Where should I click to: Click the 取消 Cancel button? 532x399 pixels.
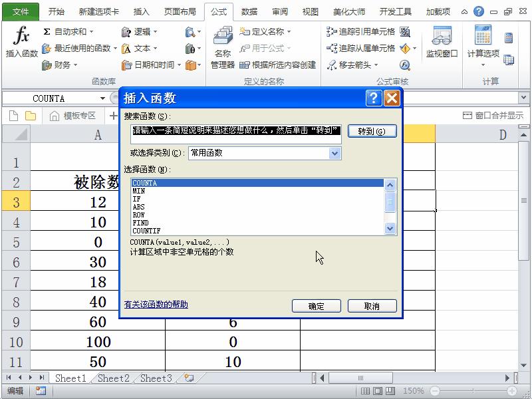(x=372, y=306)
